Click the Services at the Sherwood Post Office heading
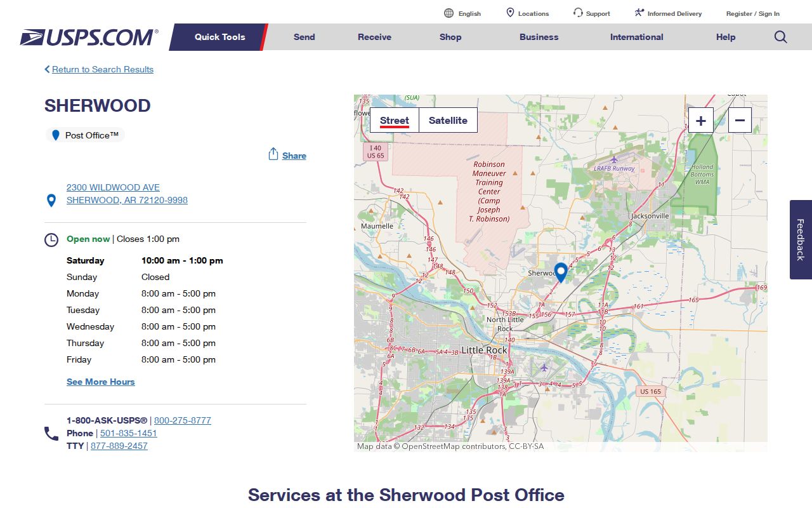Screen dimensions: 812x508 [406, 495]
